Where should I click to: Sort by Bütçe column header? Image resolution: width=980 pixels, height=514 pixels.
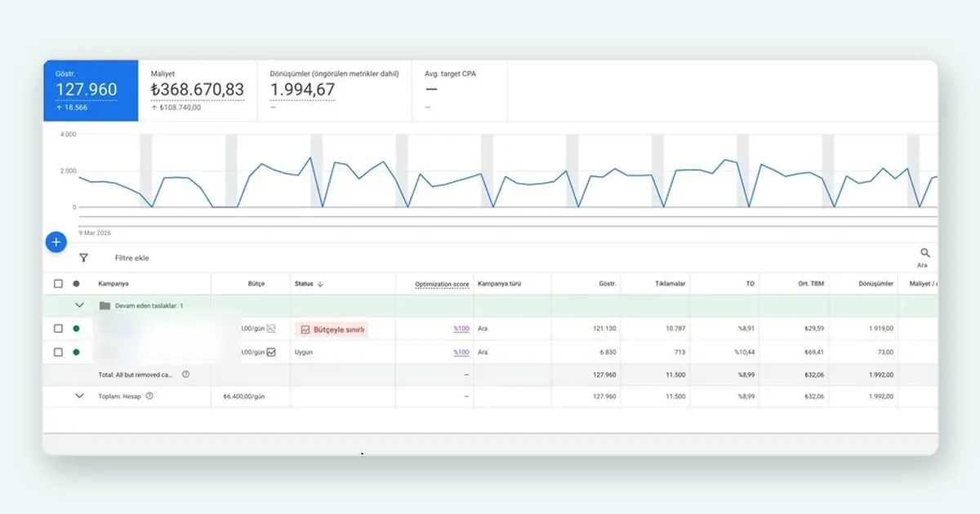point(256,284)
